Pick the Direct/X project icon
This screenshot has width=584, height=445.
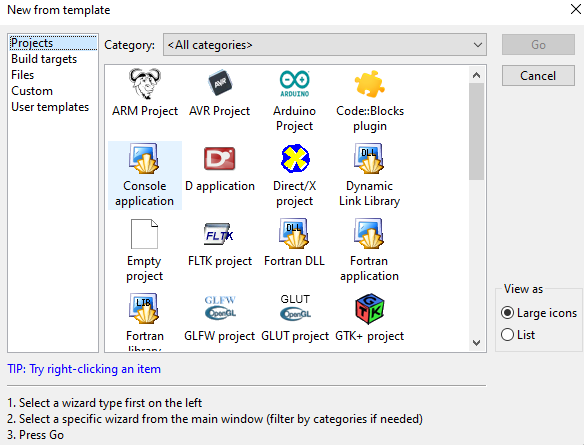295,159
